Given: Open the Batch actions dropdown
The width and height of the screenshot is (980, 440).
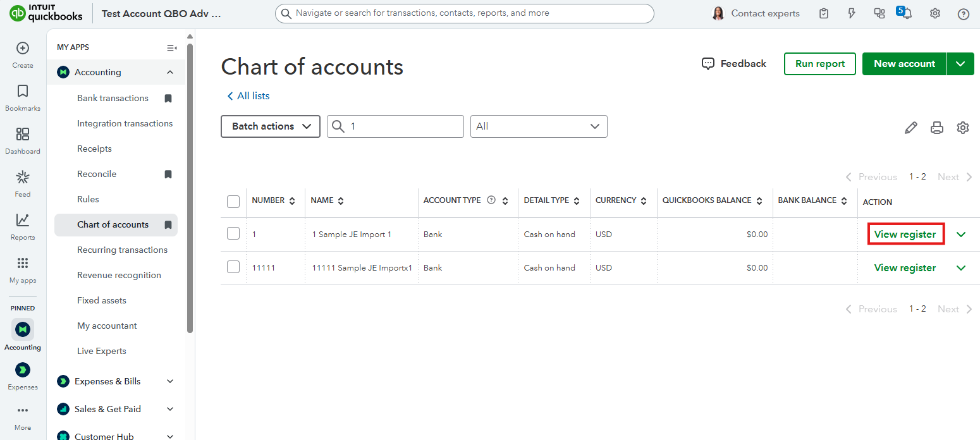Looking at the screenshot, I should point(271,126).
